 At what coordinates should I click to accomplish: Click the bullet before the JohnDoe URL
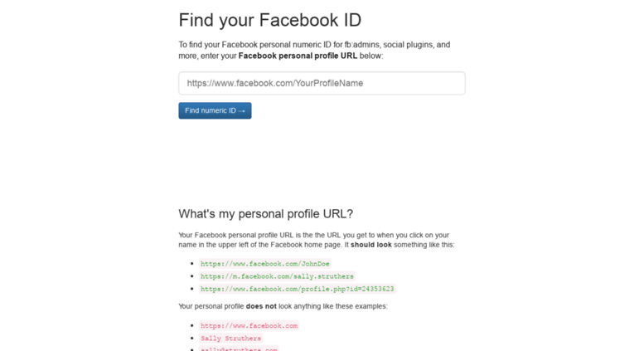192,264
